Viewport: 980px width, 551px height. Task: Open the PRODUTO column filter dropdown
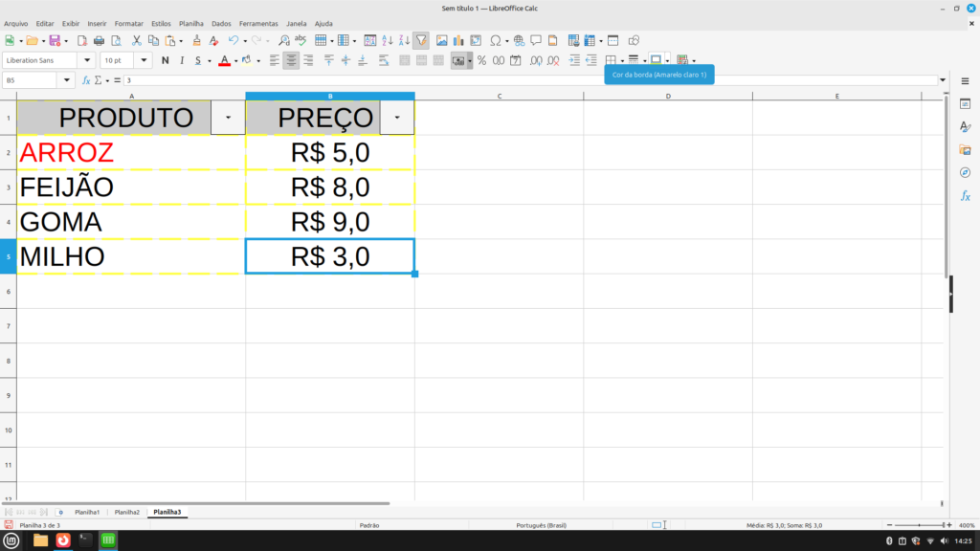(228, 117)
